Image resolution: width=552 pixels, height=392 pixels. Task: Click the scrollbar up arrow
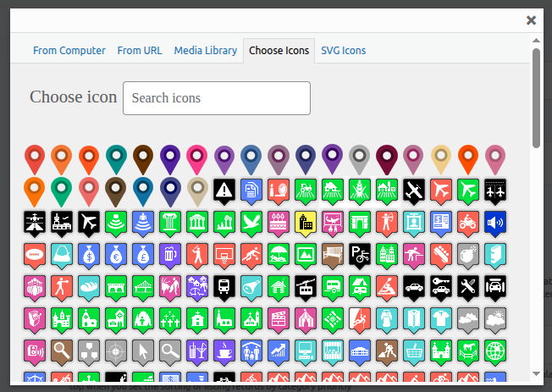pos(536,41)
